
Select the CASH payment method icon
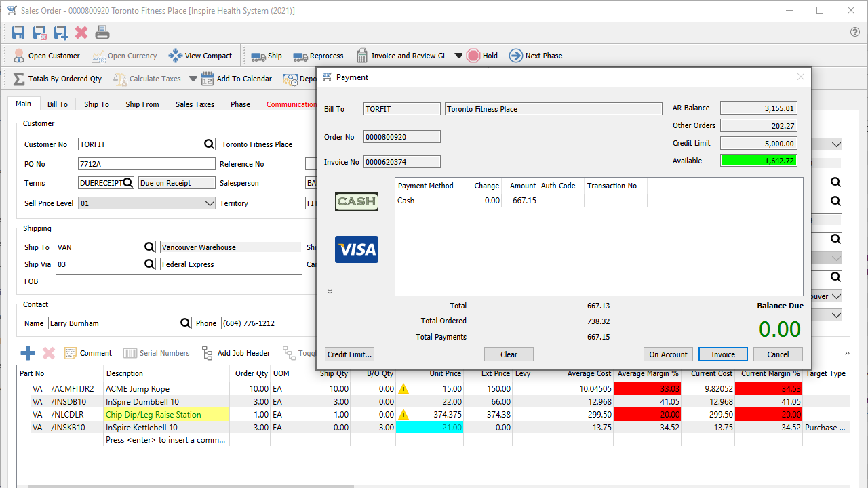(x=357, y=201)
